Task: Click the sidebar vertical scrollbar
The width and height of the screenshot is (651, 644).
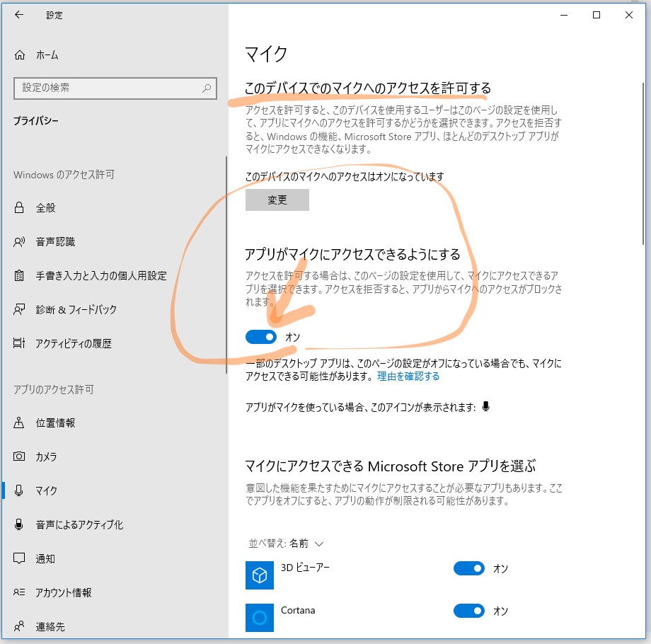Action: click(x=226, y=265)
